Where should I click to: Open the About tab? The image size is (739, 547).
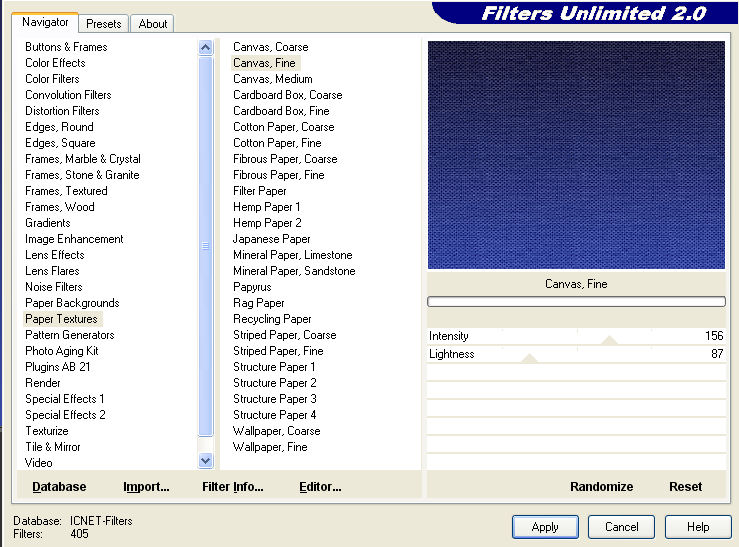153,23
